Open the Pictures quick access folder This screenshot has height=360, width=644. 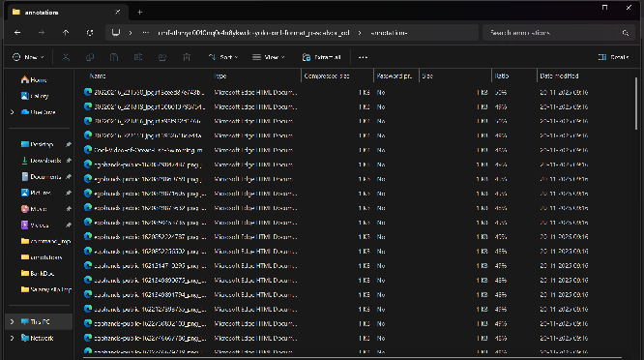click(x=36, y=193)
